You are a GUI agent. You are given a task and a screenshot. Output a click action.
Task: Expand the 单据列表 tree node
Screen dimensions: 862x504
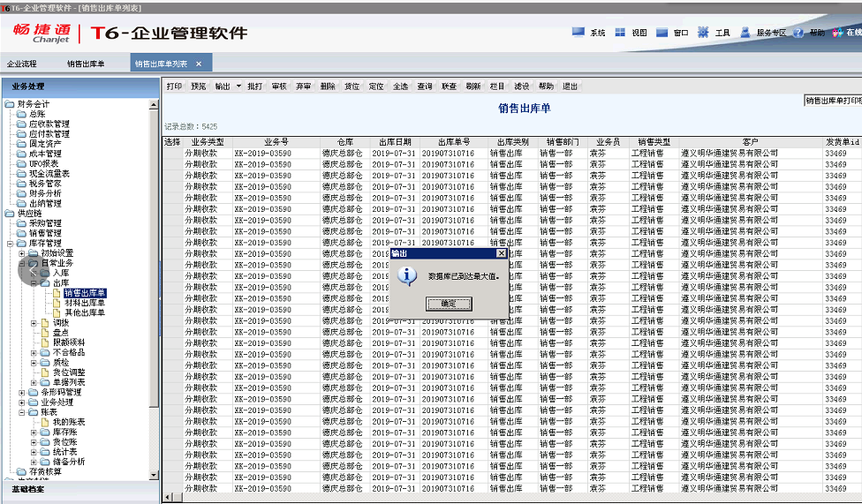point(34,382)
